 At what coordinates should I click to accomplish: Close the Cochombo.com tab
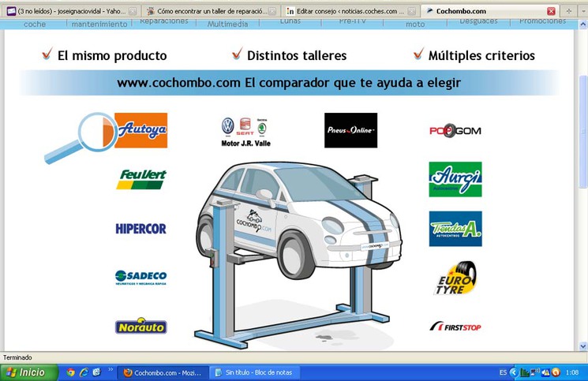[x=551, y=11]
